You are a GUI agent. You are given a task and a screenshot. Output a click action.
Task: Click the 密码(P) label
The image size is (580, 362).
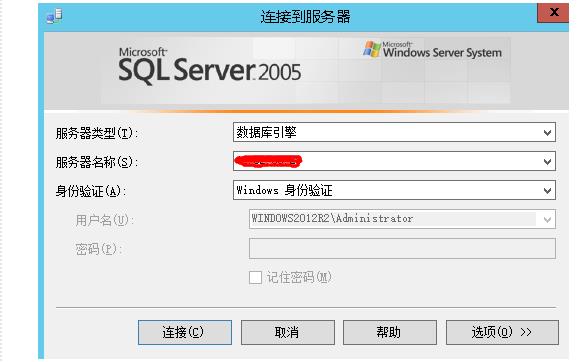(99, 249)
